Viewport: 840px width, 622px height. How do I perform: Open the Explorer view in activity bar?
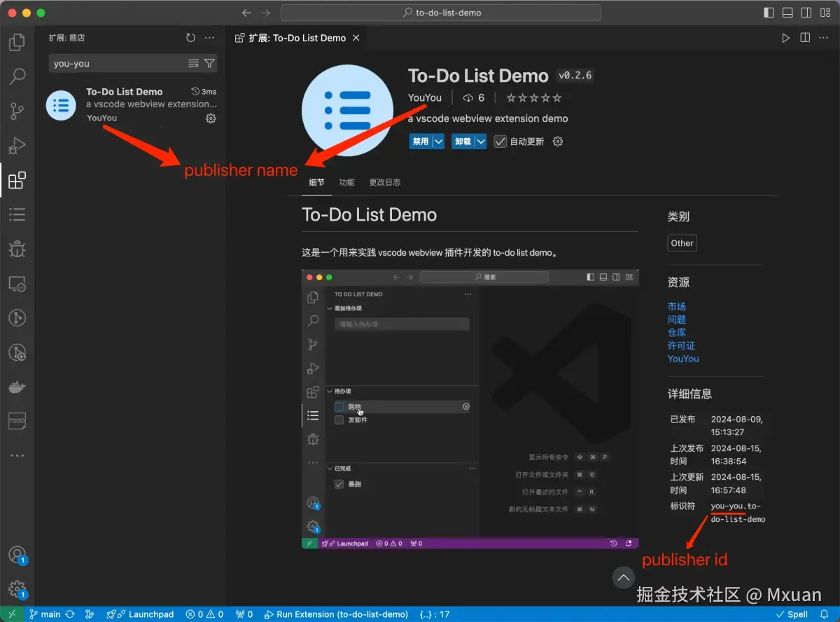[17, 43]
